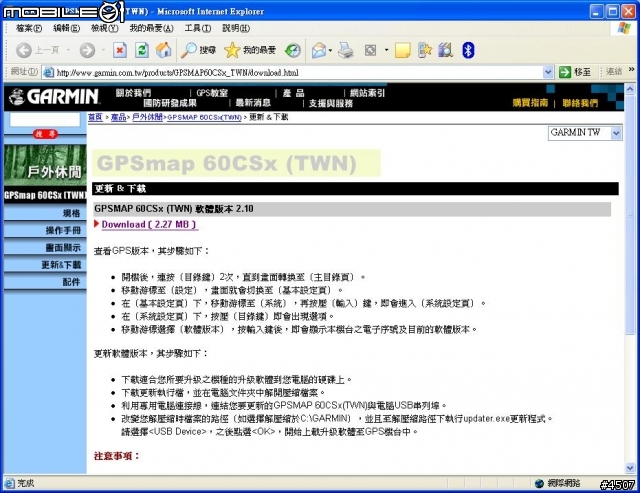Open 國防研發成果 navigation link
Viewport: 640px width, 493px height.
point(170,103)
